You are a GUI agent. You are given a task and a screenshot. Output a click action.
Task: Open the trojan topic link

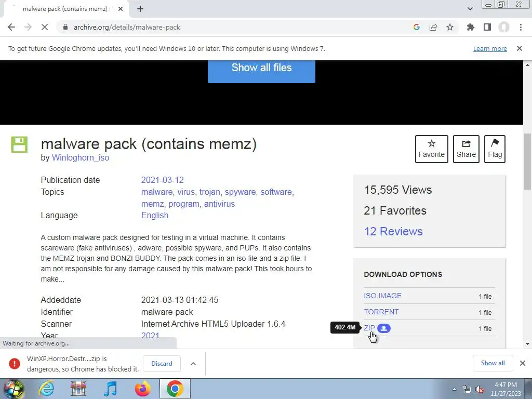coord(210,192)
